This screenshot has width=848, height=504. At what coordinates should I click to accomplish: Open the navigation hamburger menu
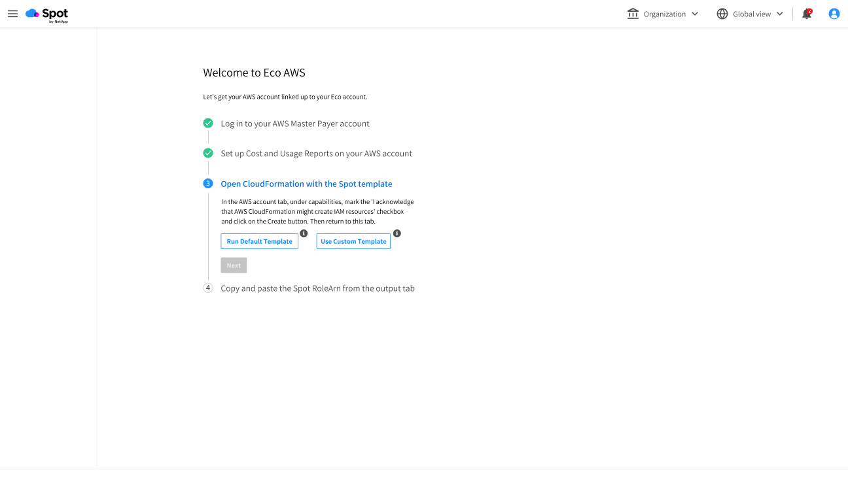click(12, 14)
